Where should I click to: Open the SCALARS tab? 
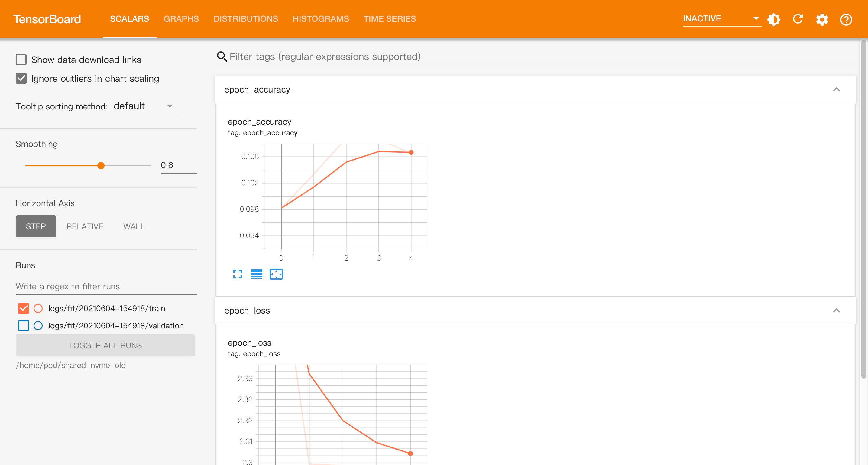[129, 19]
